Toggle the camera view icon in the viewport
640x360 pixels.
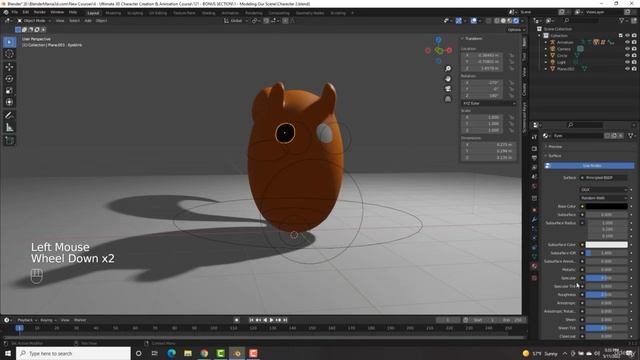448,89
